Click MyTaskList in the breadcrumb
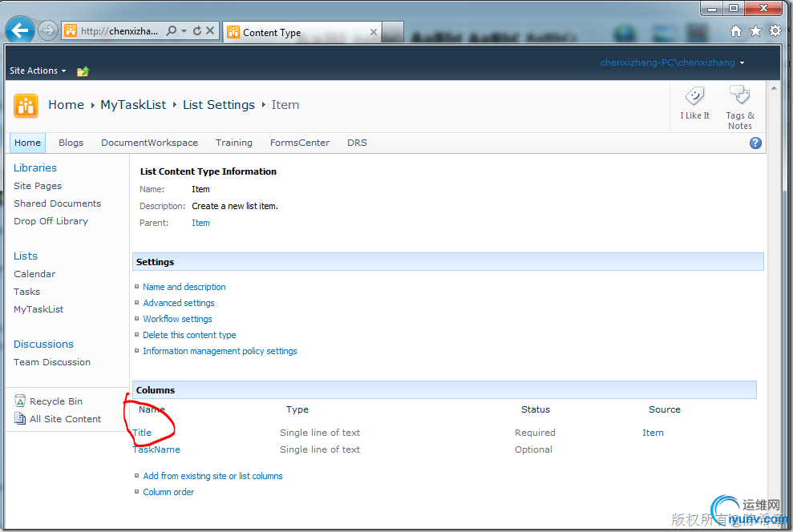The height and width of the screenshot is (532, 793). tap(133, 105)
